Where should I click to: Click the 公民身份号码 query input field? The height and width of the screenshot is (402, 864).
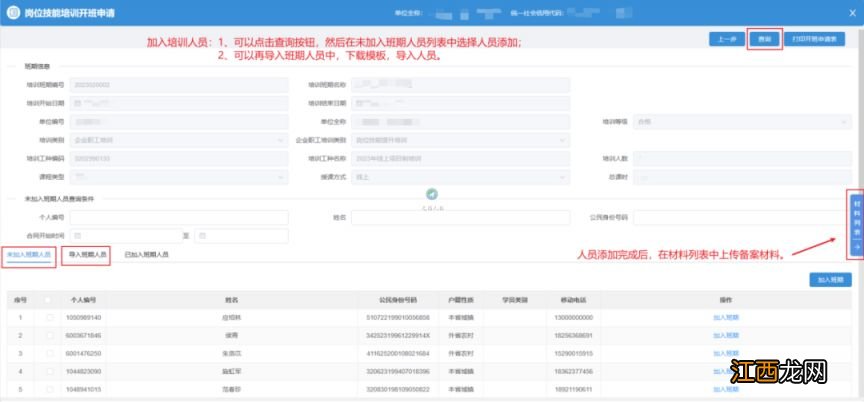742,218
